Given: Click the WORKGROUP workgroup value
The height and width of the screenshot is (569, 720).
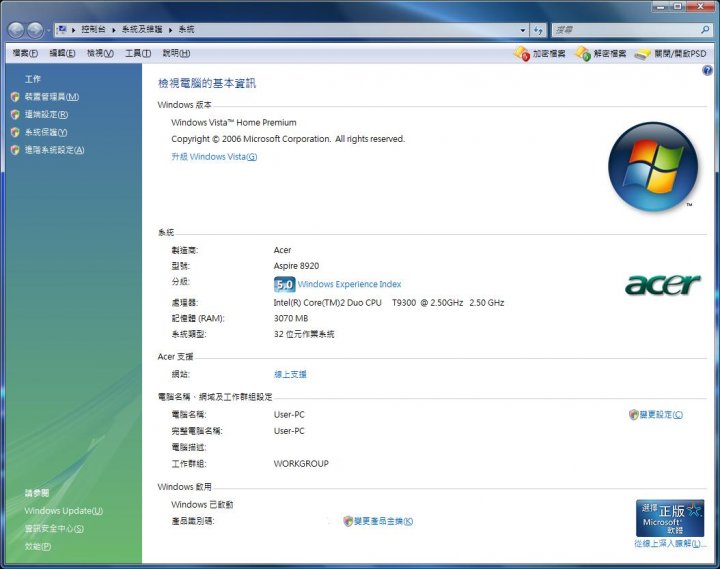Looking at the screenshot, I should [301, 464].
